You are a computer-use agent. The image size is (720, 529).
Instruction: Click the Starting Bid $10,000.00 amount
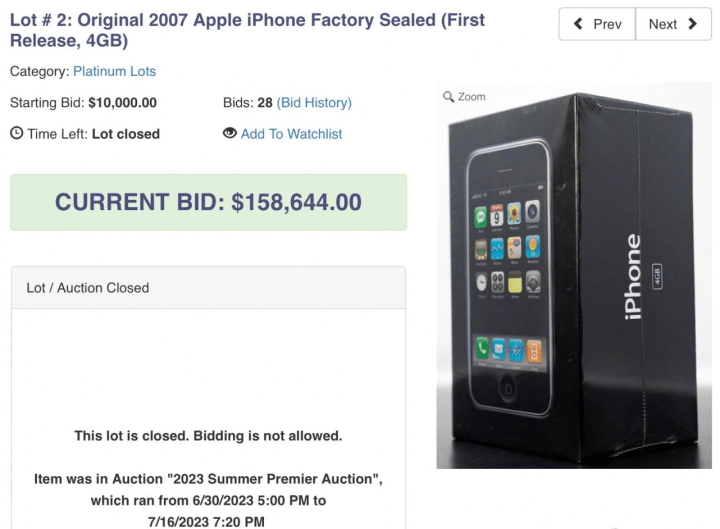click(x=122, y=103)
